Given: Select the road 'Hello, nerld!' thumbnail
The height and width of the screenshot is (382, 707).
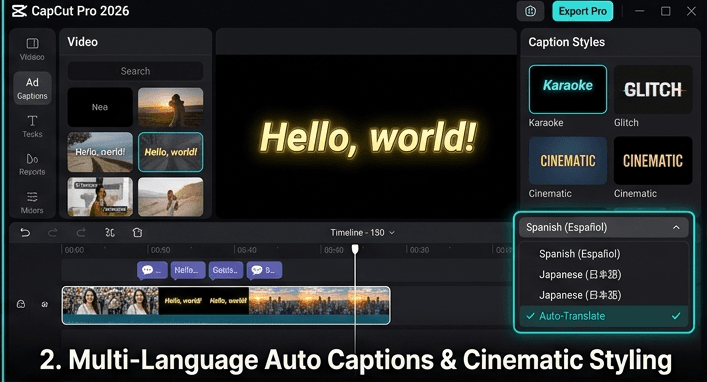Looking at the screenshot, I should pos(100,152).
